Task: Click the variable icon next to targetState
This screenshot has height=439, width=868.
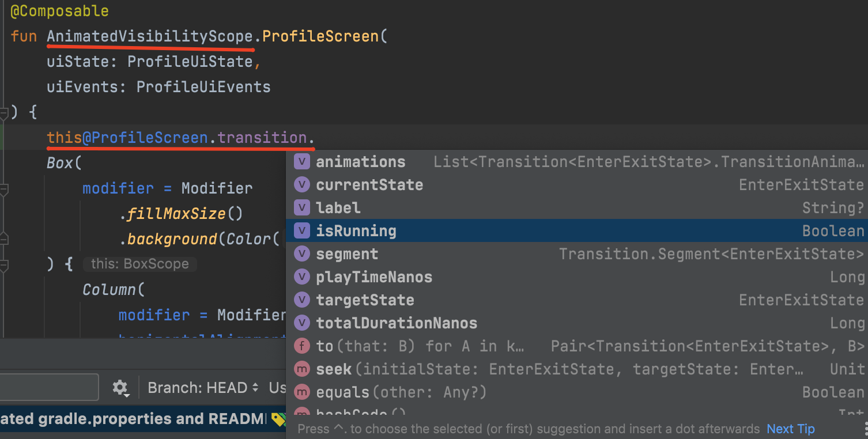Action: tap(301, 300)
